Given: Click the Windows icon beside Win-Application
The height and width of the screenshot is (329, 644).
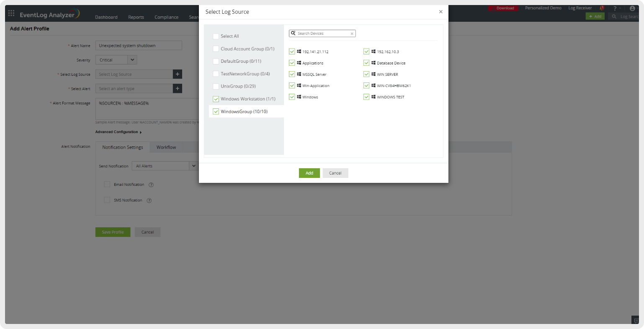Looking at the screenshot, I should [x=299, y=85].
